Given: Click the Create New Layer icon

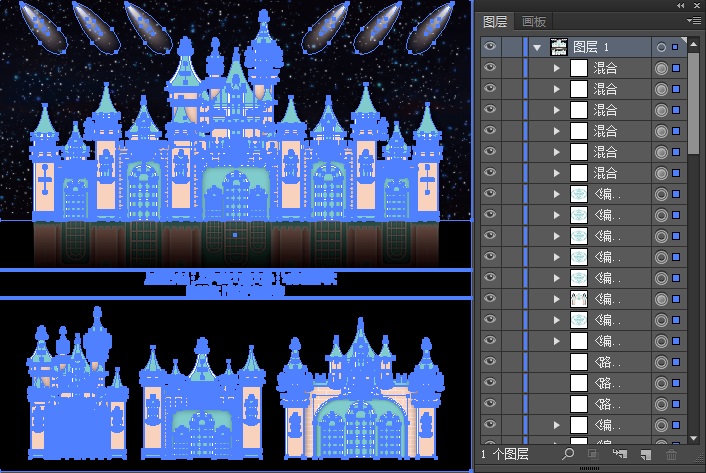Looking at the screenshot, I should [x=646, y=455].
